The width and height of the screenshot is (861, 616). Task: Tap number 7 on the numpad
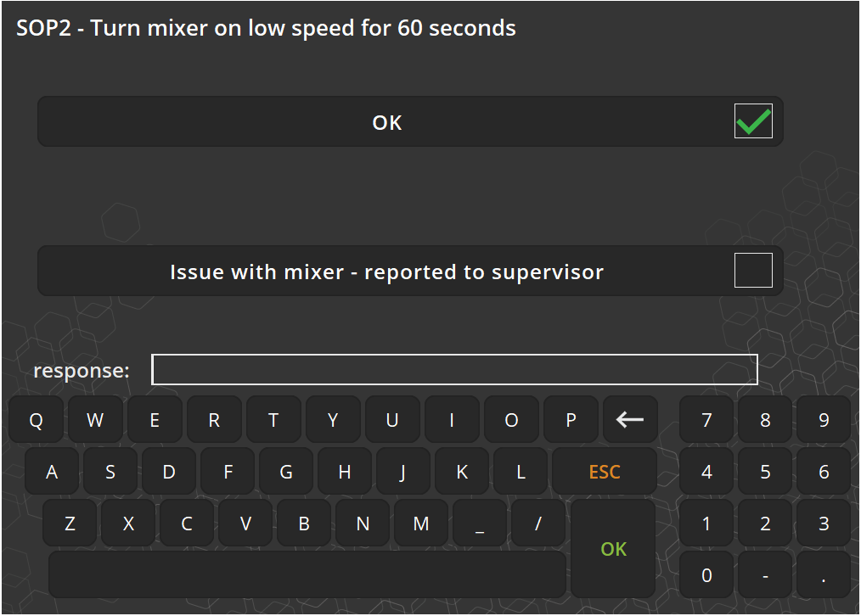tap(706, 420)
